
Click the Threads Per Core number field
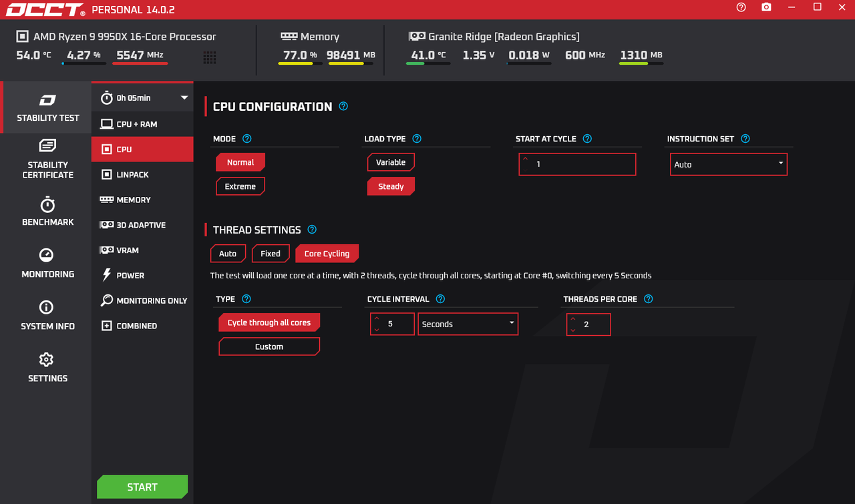pos(588,324)
